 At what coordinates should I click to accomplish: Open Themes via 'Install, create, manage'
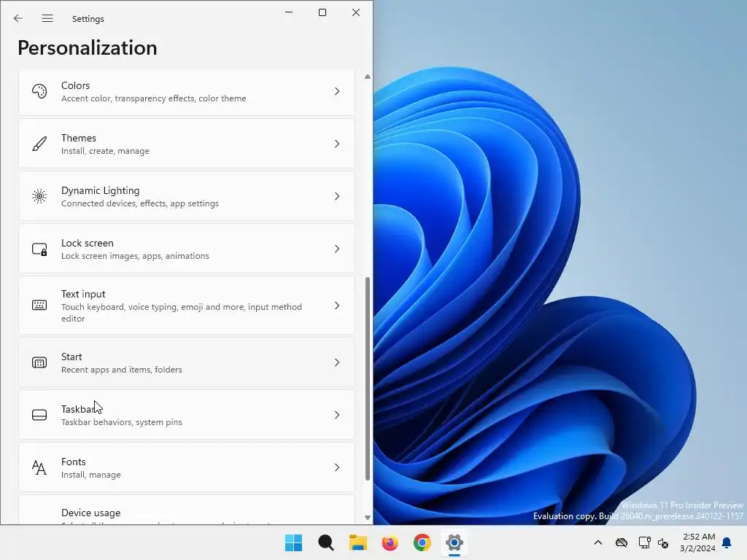(105, 151)
